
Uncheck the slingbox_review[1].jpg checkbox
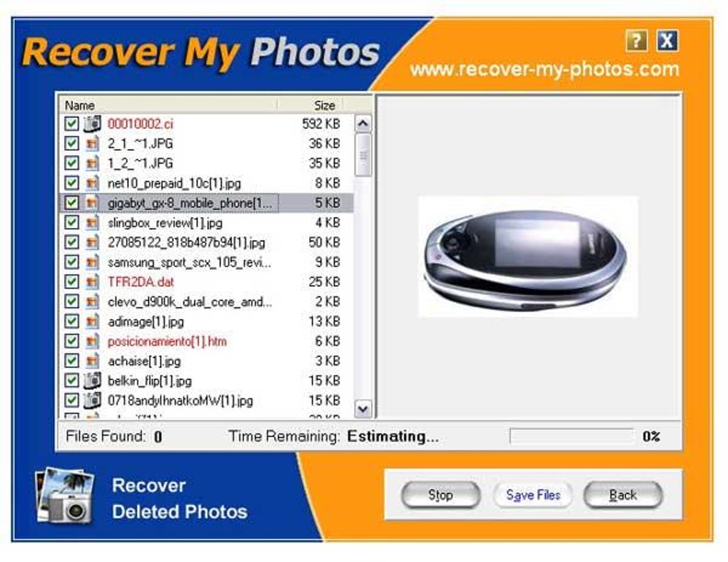[71, 223]
